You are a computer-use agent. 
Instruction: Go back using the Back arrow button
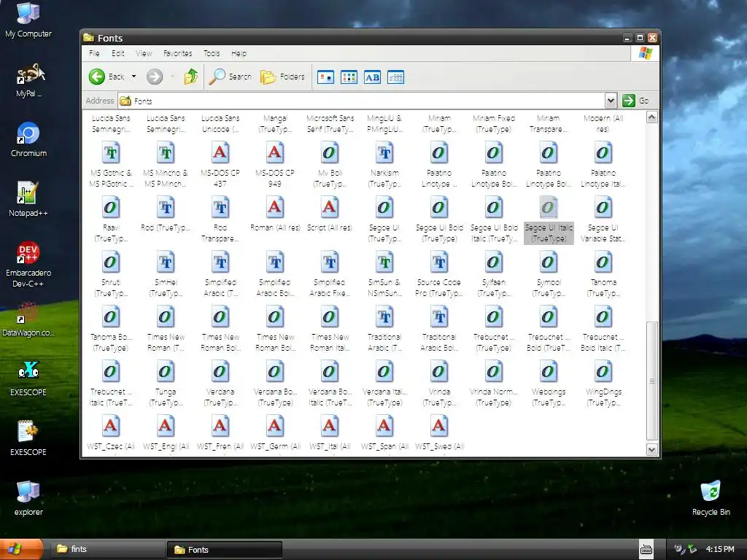(107, 77)
